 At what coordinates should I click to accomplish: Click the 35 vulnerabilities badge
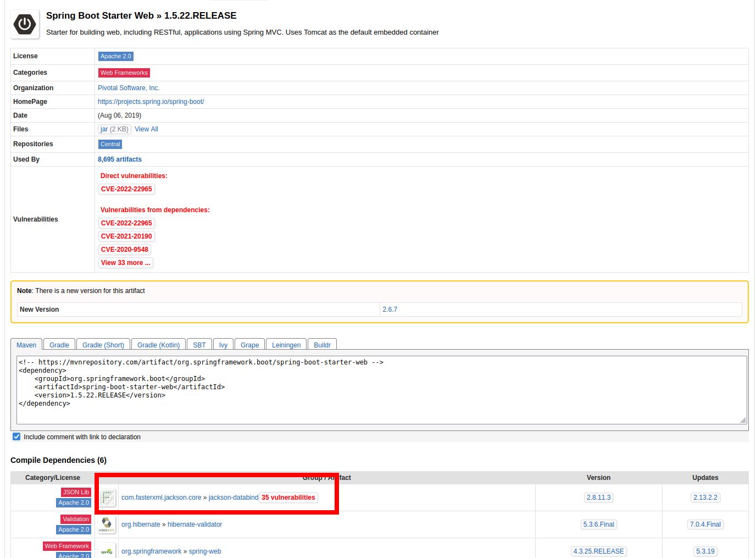pos(288,498)
